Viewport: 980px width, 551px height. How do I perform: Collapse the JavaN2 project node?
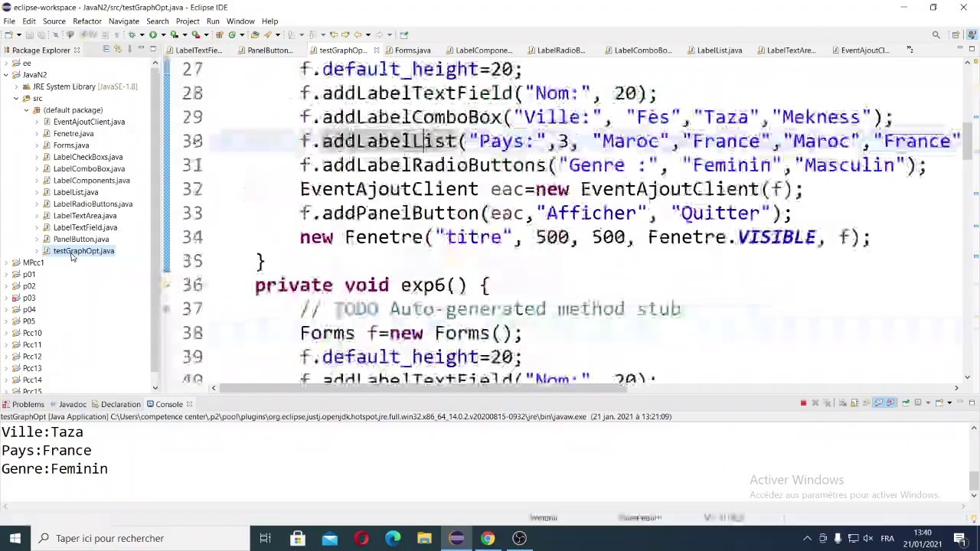click(x=6, y=75)
